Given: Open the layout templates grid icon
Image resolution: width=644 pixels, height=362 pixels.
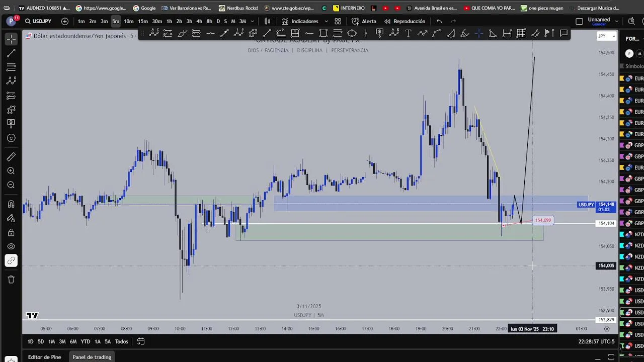Looking at the screenshot, I should coord(338,21).
